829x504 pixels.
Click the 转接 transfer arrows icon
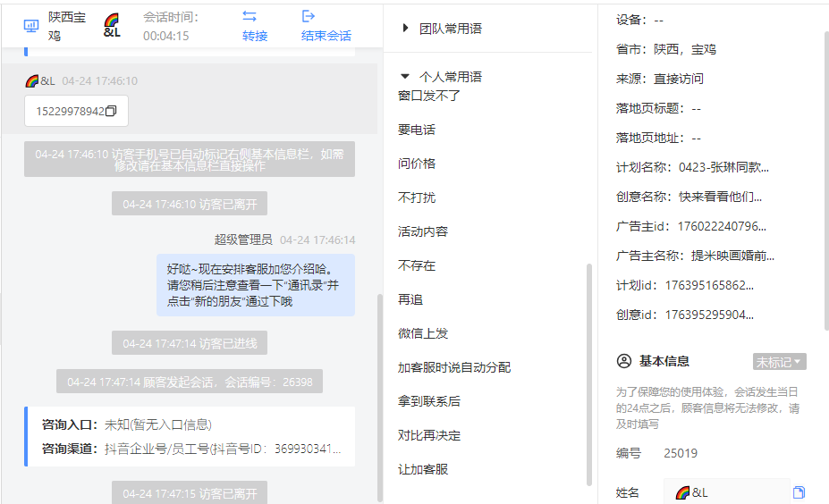(250, 16)
